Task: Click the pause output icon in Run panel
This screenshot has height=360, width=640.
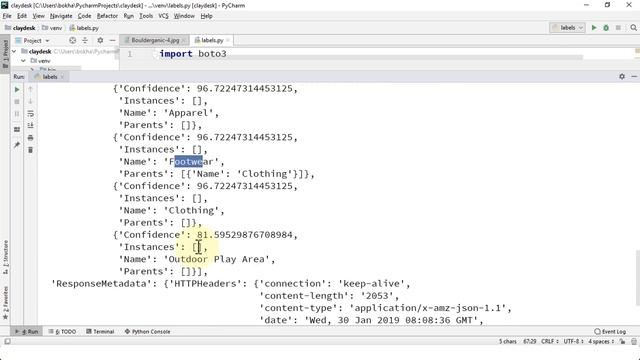Action: pos(17,113)
